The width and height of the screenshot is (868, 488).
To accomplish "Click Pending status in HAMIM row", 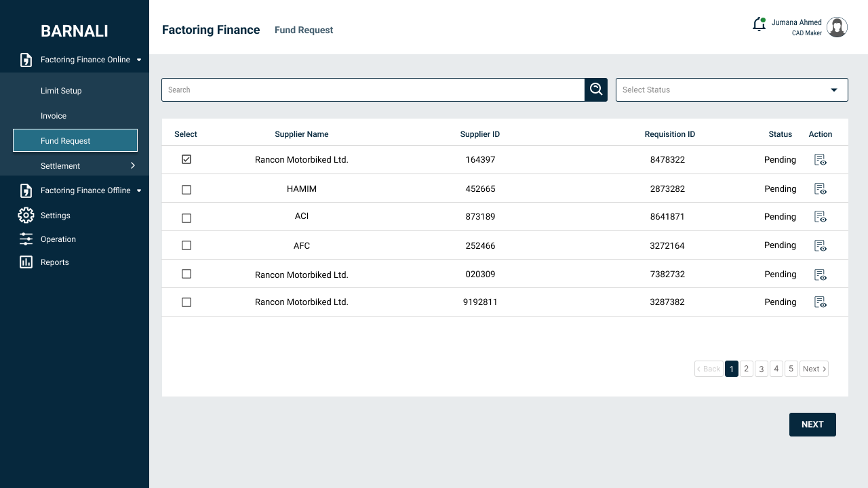I will [780, 189].
